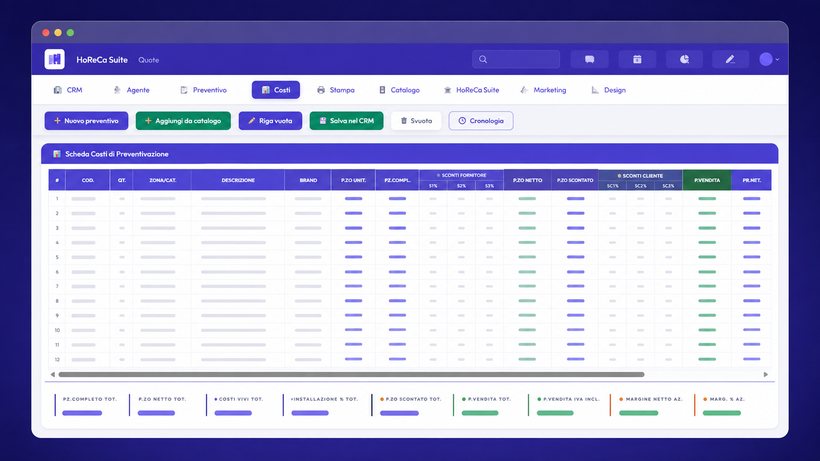This screenshot has height=461, width=820.
Task: Click the PZ.COMPLETO TOT. summary
Action: [87, 405]
